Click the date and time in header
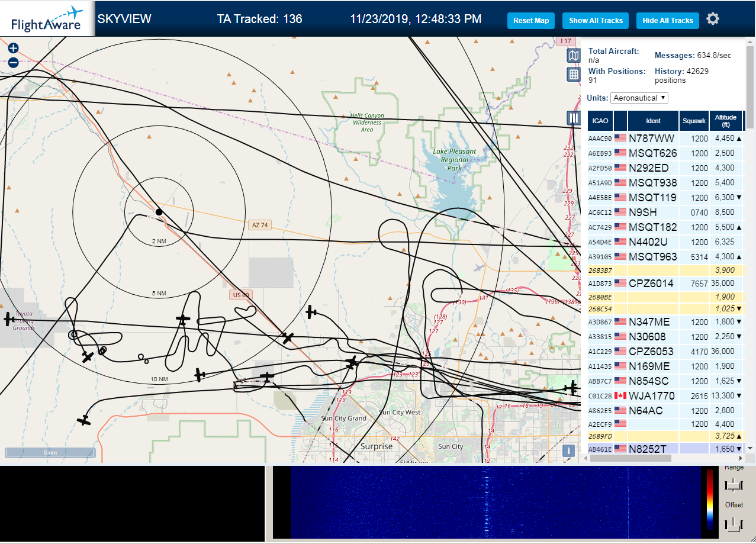This screenshot has height=544, width=756. 416,19
